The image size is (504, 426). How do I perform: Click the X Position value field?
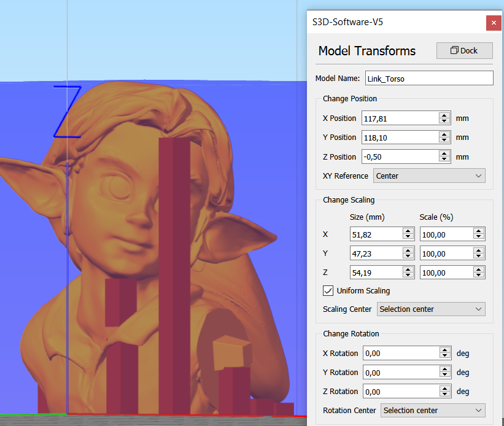click(x=400, y=118)
